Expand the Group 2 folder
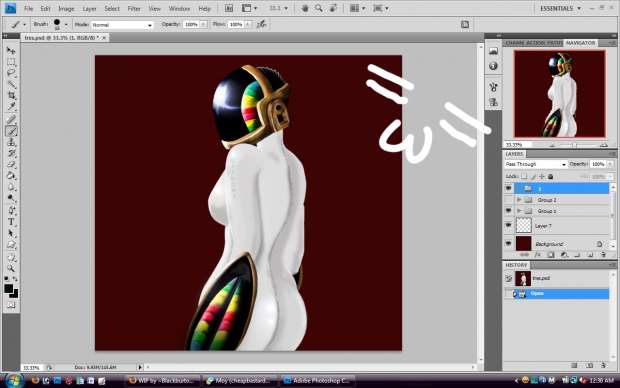Viewport: 620px width, 388px height. click(519, 200)
